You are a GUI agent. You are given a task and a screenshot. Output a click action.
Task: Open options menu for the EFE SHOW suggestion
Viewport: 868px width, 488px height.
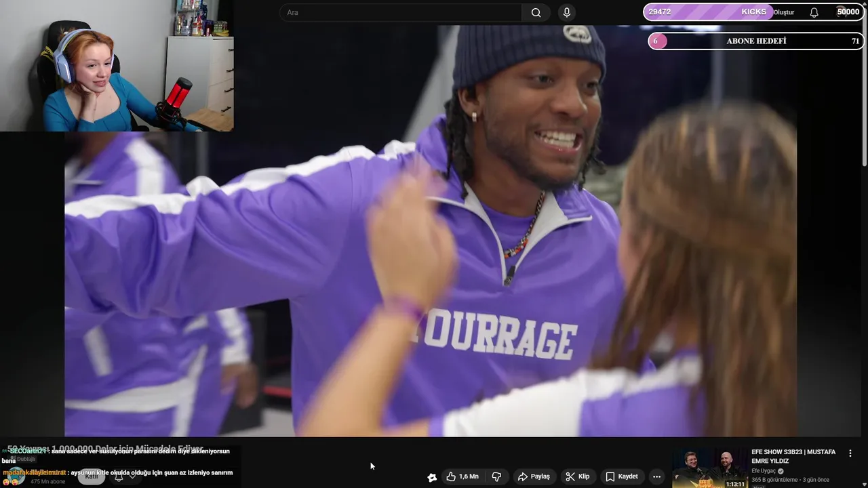point(850,453)
